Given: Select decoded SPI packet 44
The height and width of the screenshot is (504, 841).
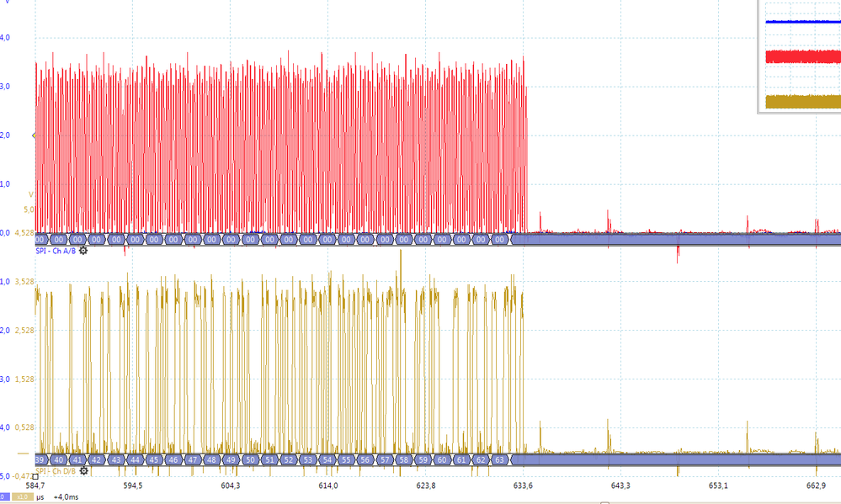Looking at the screenshot, I should click(135, 459).
